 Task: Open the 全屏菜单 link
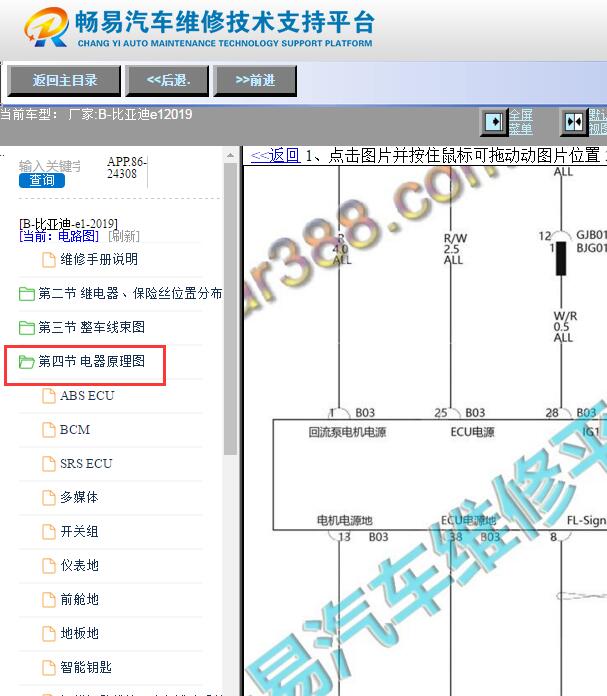(520, 122)
